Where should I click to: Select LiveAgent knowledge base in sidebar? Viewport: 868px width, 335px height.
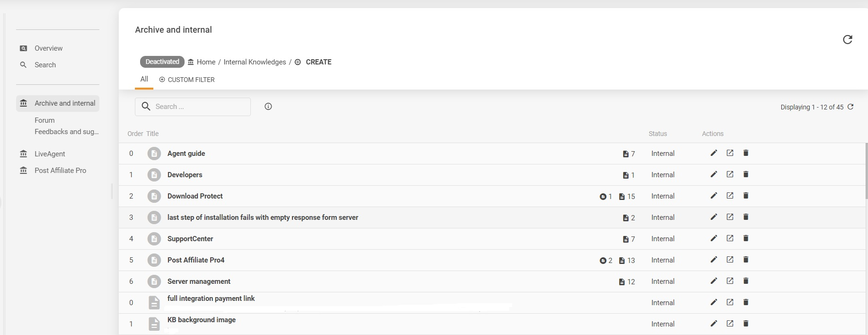point(50,154)
